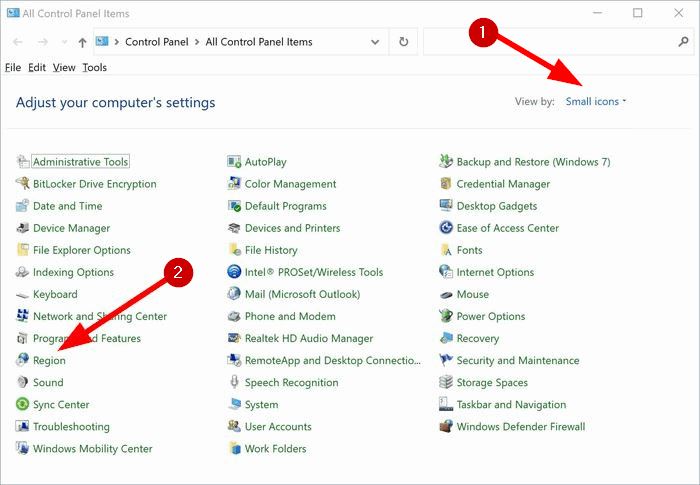Image resolution: width=700 pixels, height=485 pixels.
Task: Click the All Control Panel Items breadcrumb
Action: pyautogui.click(x=259, y=42)
